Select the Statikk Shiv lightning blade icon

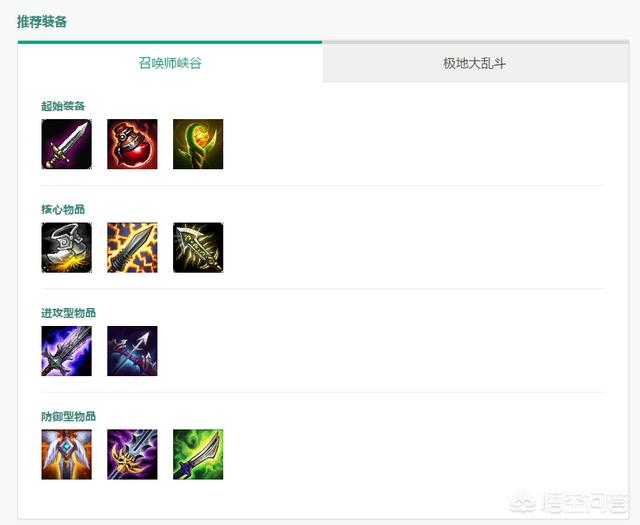pos(132,247)
